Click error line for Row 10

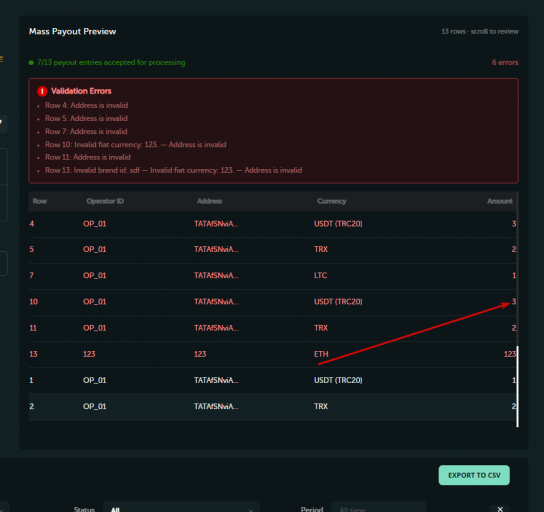coord(136,145)
